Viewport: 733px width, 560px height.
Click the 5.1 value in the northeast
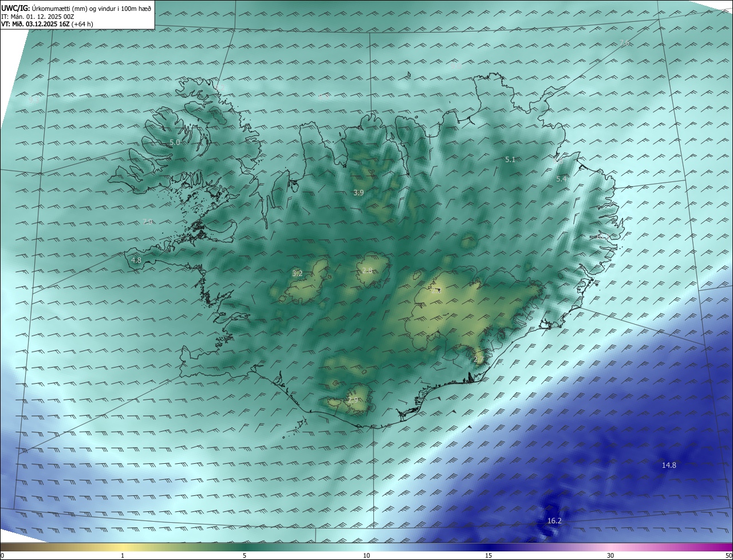point(510,160)
